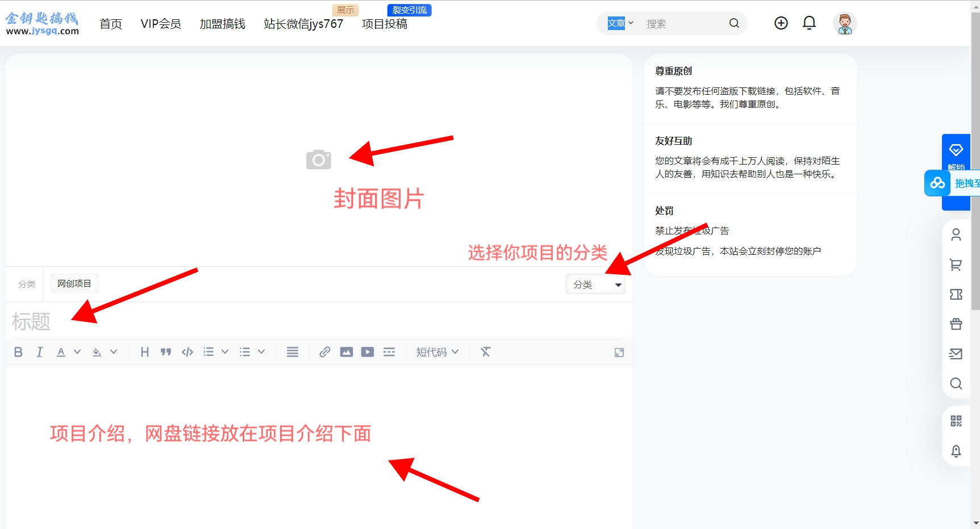Toggle italic formatting in the editor
The image size is (980, 529).
39,352
